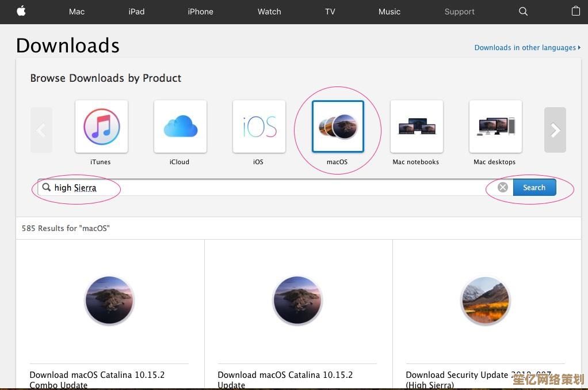Viewport: 588px width, 390px height.
Task: Open the iPad menu item
Action: [136, 12]
